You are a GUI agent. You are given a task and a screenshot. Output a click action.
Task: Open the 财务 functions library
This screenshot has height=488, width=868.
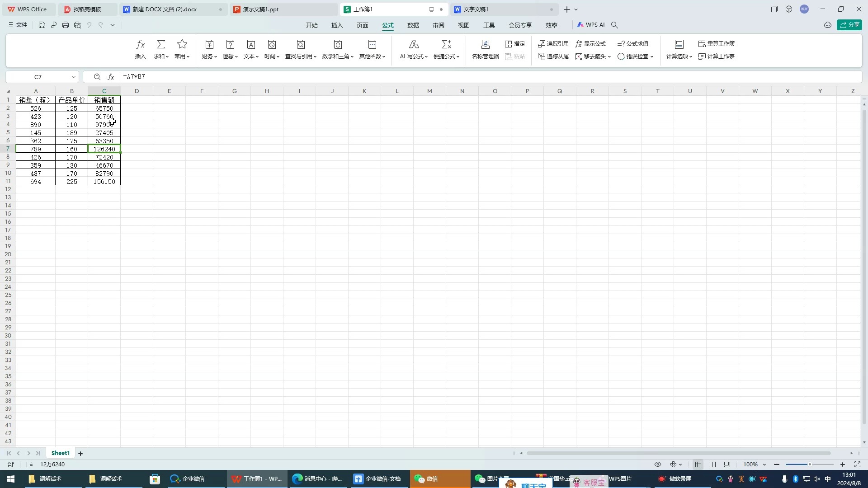pyautogui.click(x=208, y=49)
